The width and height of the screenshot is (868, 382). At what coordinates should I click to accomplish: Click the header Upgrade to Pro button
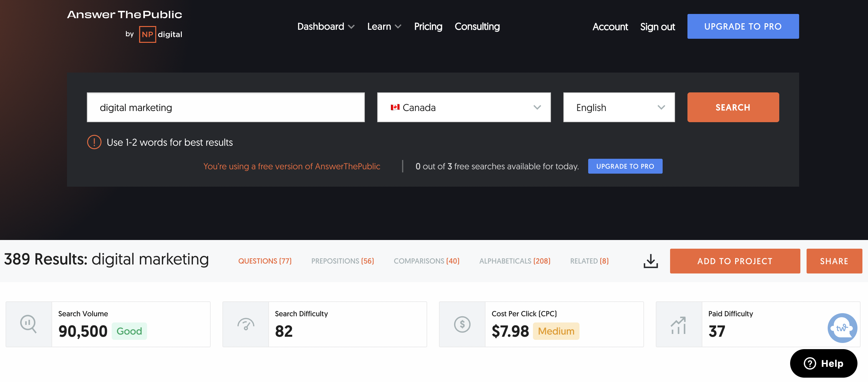pyautogui.click(x=743, y=26)
